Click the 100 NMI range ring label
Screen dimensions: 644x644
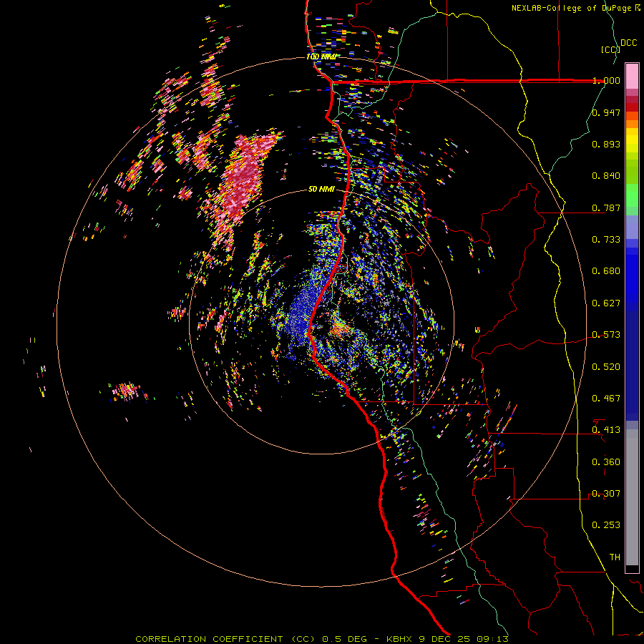point(321,57)
